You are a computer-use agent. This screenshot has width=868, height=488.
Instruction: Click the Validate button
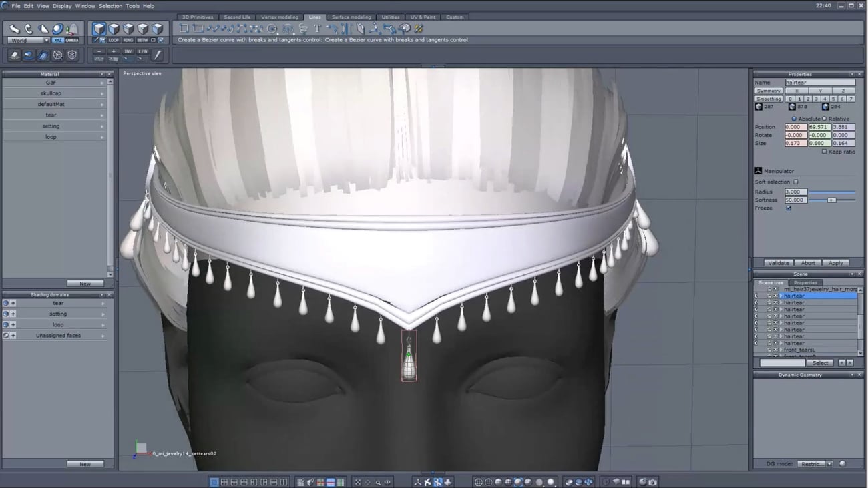(x=779, y=263)
